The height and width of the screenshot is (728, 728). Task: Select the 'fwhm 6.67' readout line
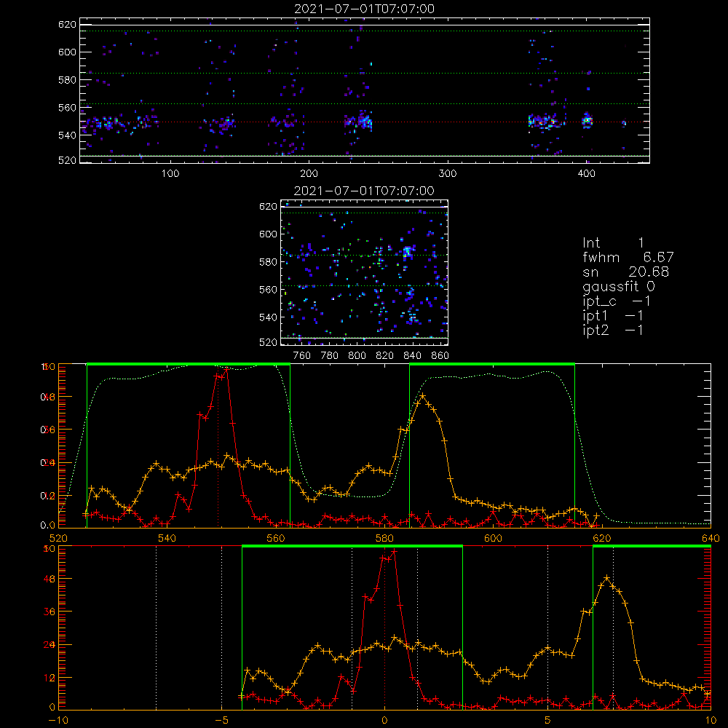(x=628, y=257)
